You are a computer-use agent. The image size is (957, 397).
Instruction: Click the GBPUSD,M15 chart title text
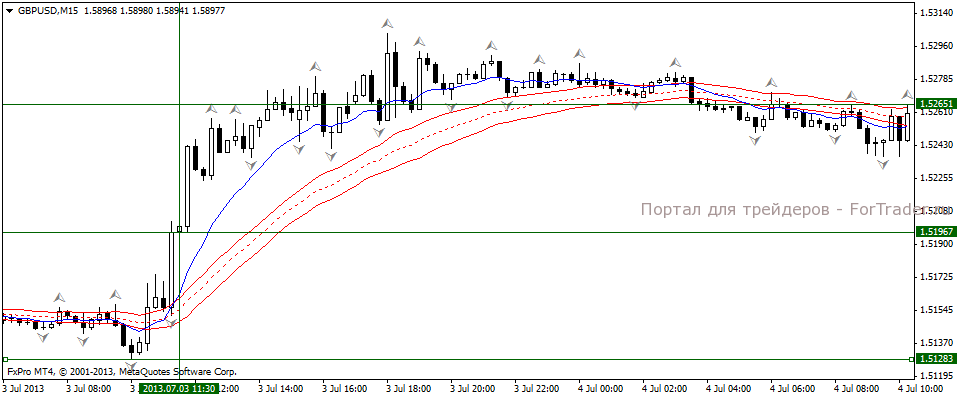tap(48, 10)
